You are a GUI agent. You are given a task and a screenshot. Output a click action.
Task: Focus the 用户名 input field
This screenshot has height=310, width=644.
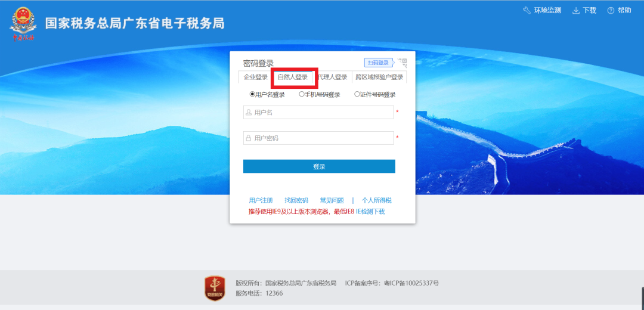pyautogui.click(x=318, y=112)
